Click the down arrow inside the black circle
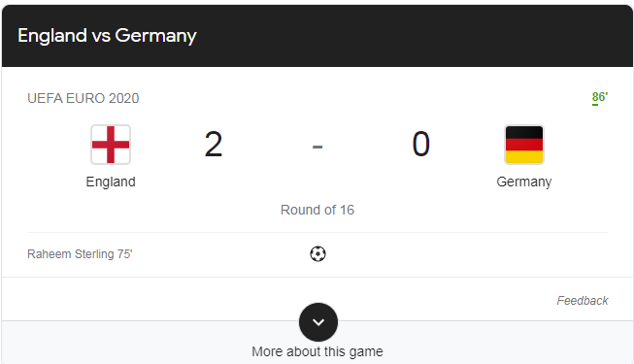 [x=318, y=322]
